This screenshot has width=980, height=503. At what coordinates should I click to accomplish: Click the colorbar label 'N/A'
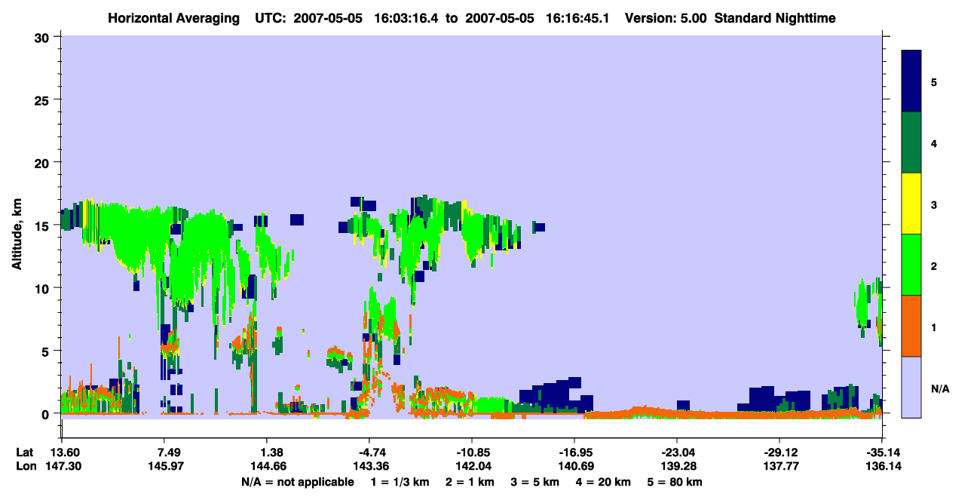pos(939,389)
